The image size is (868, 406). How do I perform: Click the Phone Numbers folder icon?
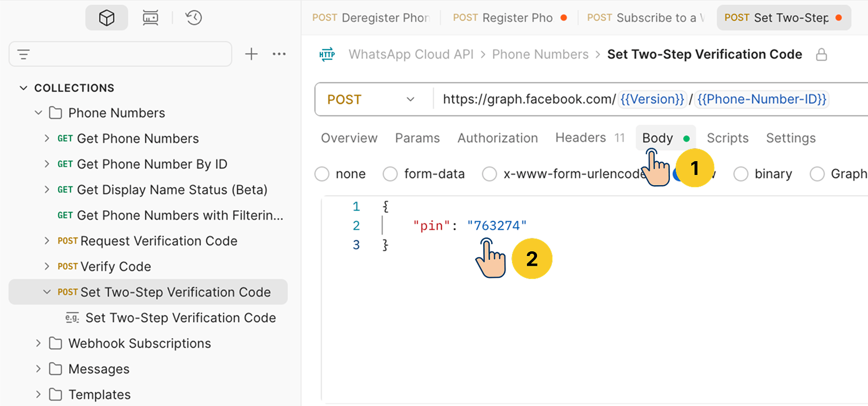click(56, 113)
